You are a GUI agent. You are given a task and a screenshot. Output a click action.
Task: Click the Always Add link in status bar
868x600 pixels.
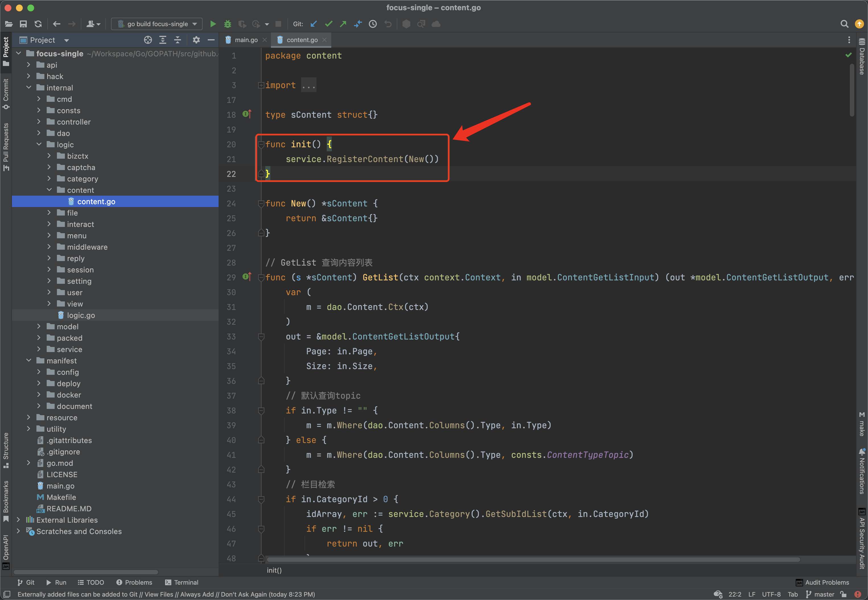197,594
